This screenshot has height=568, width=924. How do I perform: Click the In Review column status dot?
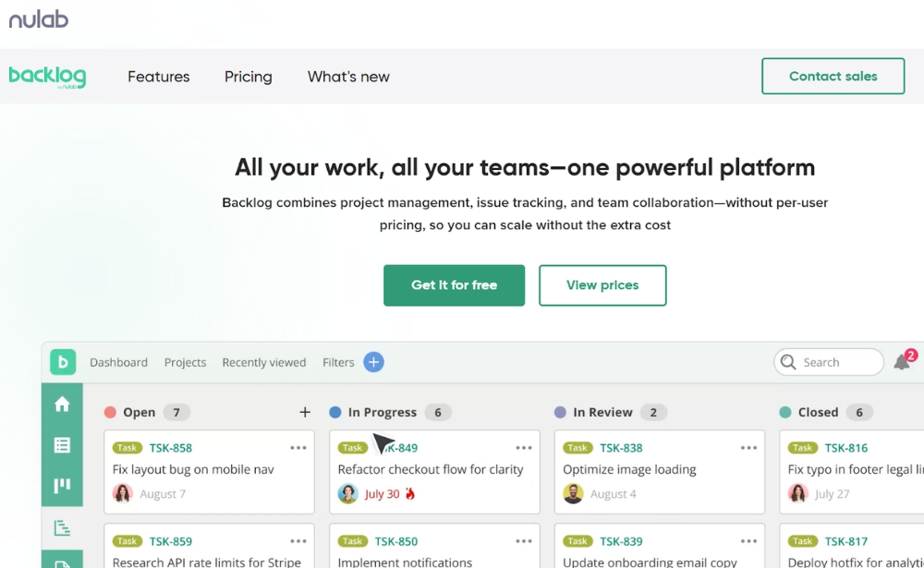pyautogui.click(x=561, y=412)
